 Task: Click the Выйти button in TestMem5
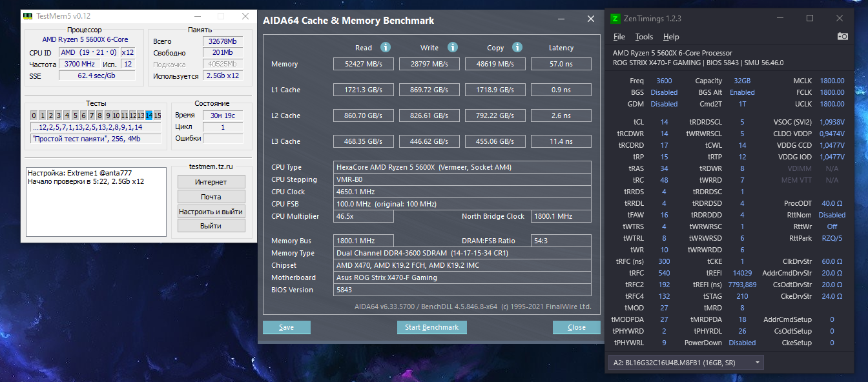[x=211, y=226]
